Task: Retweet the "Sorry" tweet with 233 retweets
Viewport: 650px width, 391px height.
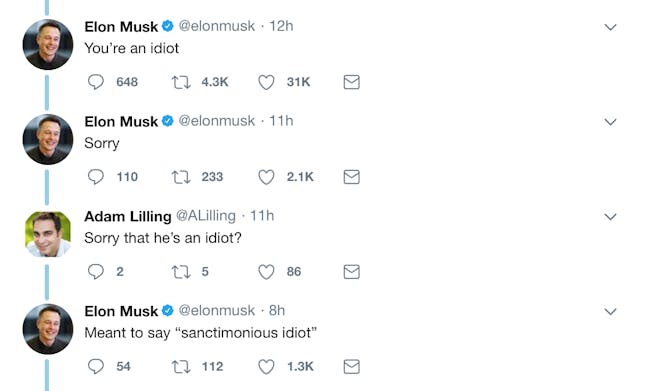Action: pos(181,177)
